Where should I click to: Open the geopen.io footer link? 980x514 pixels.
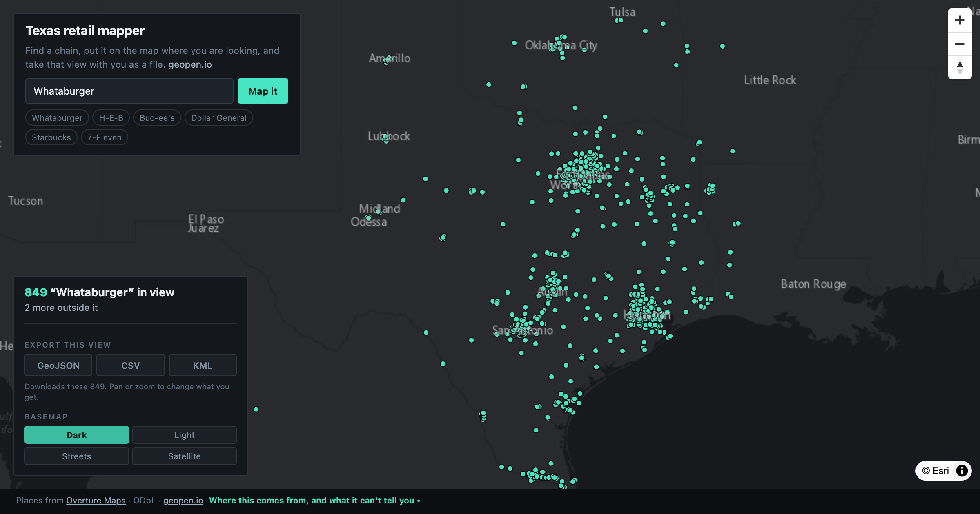(x=183, y=501)
